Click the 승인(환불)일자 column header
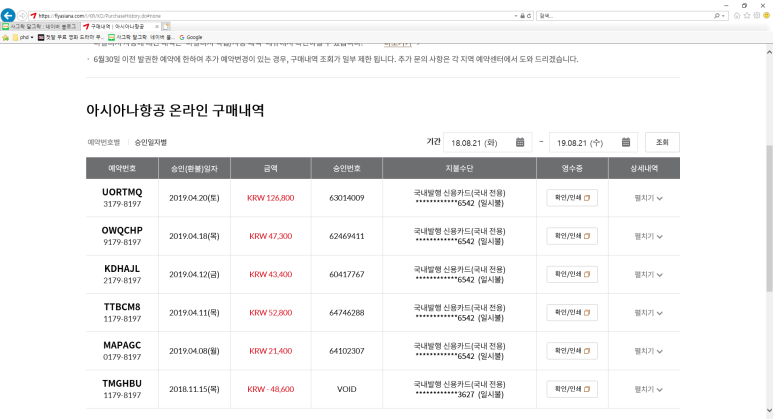This screenshot has width=773, height=419. (x=194, y=168)
